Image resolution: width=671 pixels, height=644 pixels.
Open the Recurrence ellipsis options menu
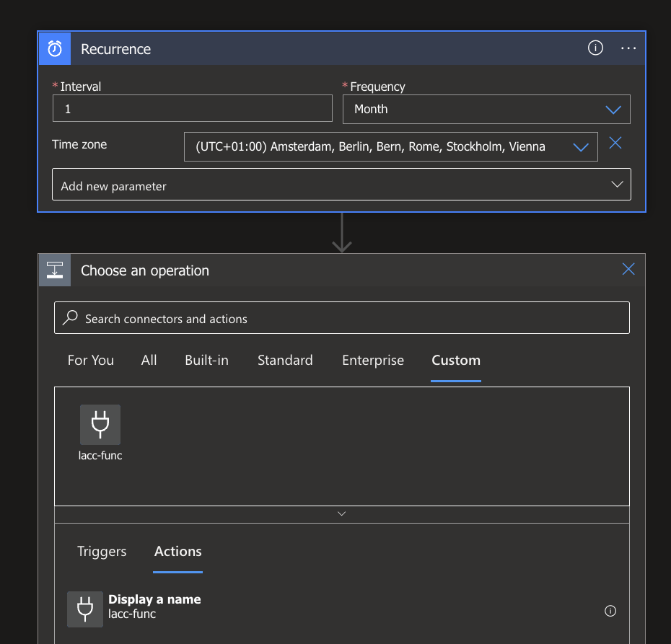click(x=628, y=48)
